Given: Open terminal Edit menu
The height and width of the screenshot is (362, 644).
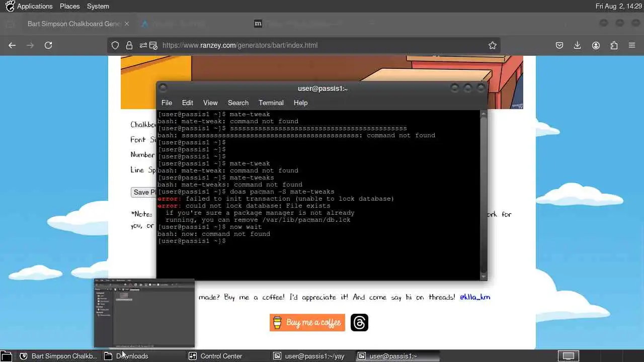Looking at the screenshot, I should 188,103.
